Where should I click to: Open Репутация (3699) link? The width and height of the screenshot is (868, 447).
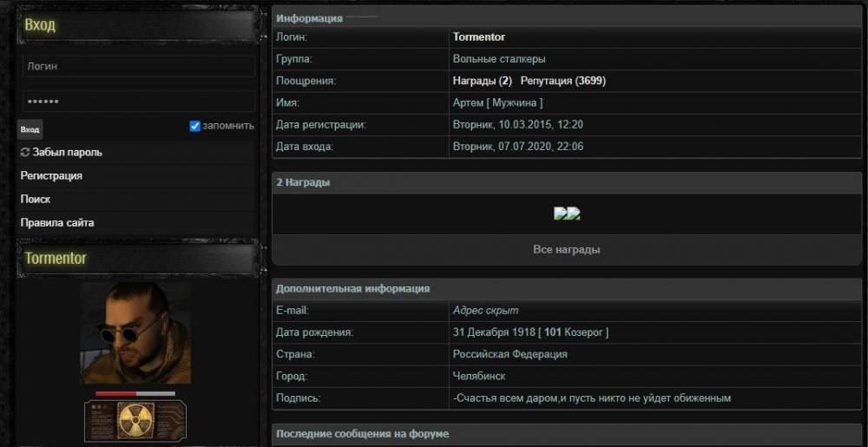(x=563, y=81)
